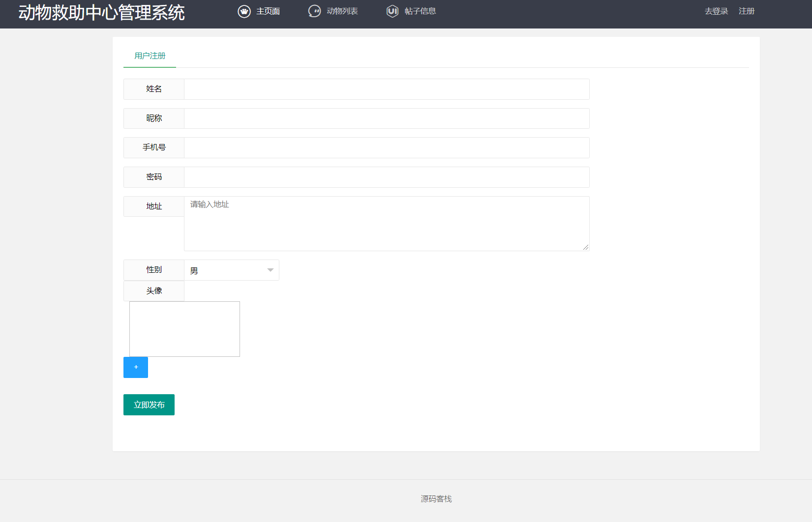This screenshot has height=522, width=812.
Task: Click the 源码客栈 footer text
Action: (x=436, y=499)
